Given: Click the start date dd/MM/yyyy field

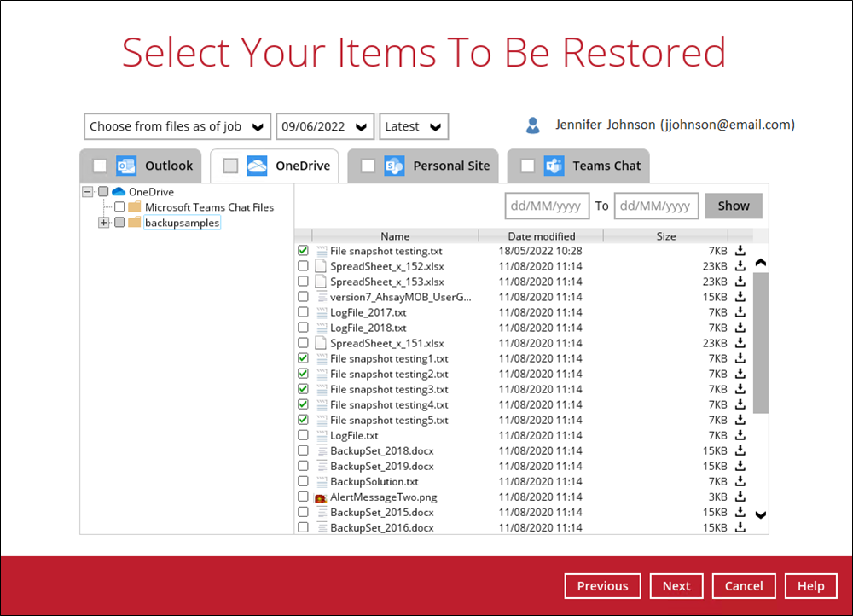Looking at the screenshot, I should (547, 206).
